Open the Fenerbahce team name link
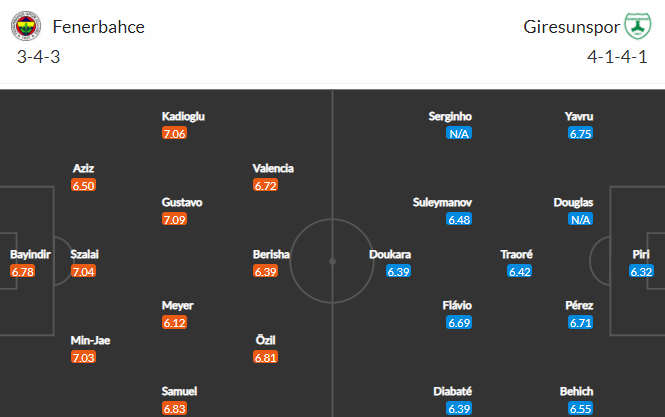The image size is (665, 417). (x=98, y=27)
